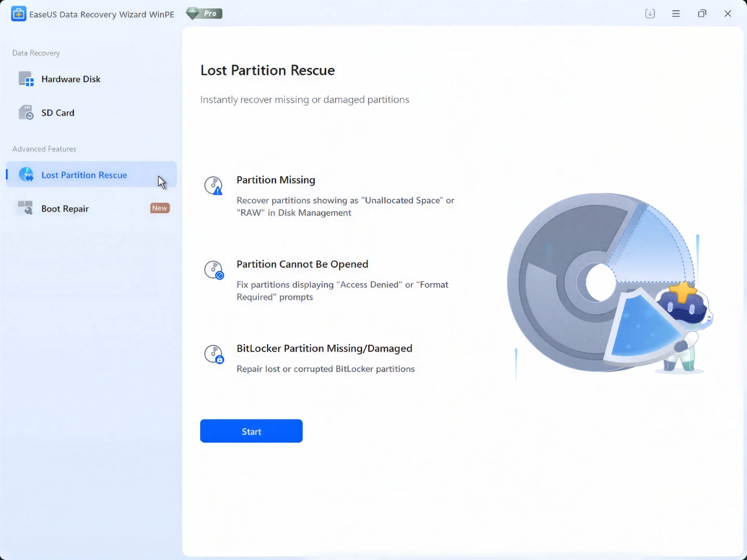
Task: Click the download/update icon in title bar
Action: [650, 13]
